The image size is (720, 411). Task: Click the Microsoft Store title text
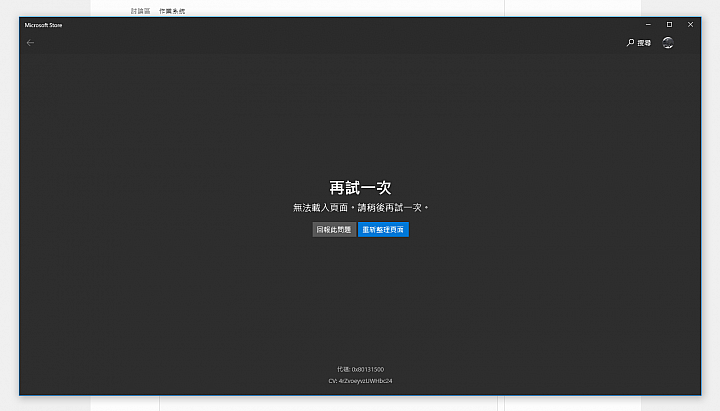(x=43, y=25)
